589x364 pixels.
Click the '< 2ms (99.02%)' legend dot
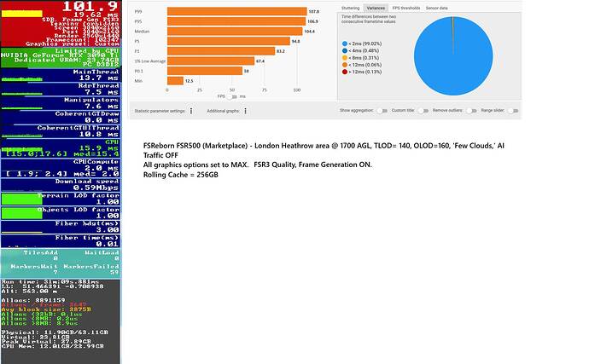click(x=345, y=44)
